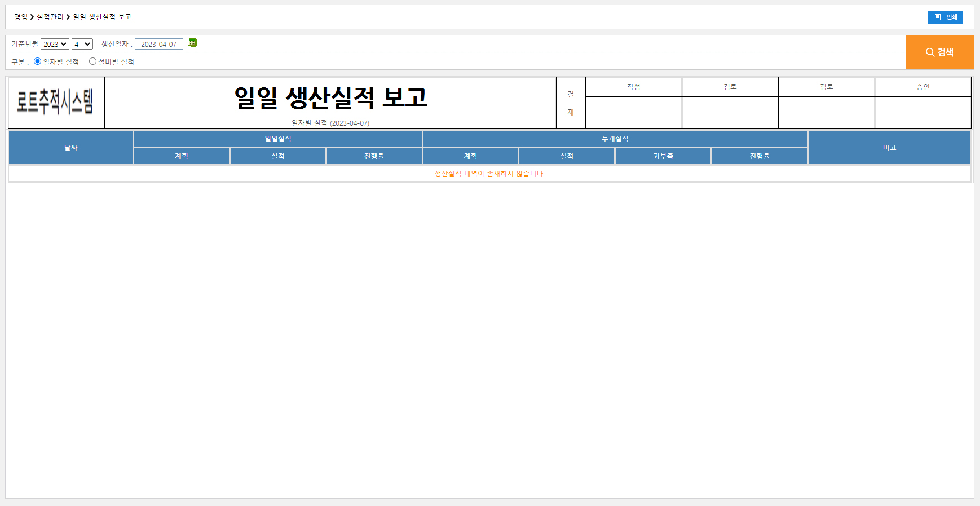
Task: Click the 생산일자 date input field
Action: pyautogui.click(x=158, y=44)
